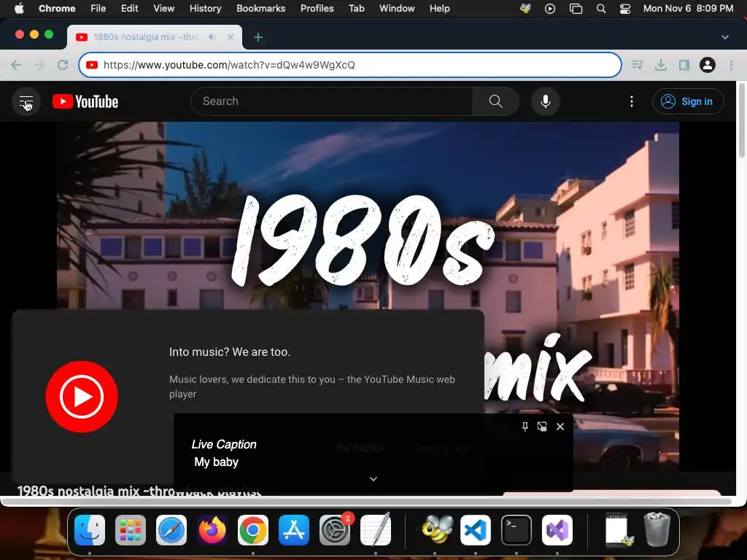Open Terminal from the dock
The image size is (747, 560).
point(516,530)
